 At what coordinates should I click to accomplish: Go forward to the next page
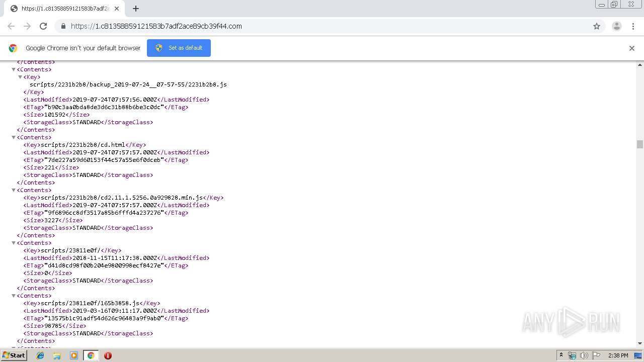point(27,26)
